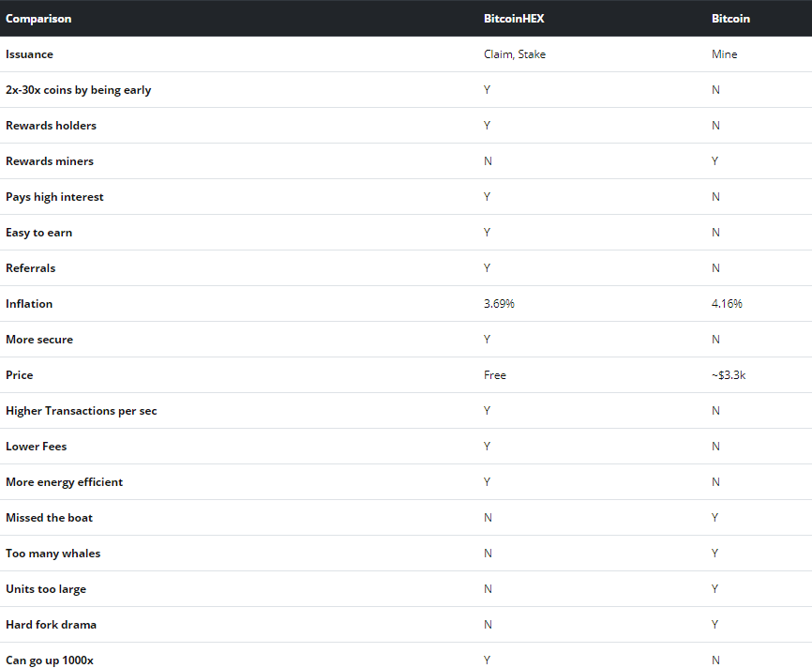Viewport: 812px width, 668px height.
Task: Select the 'Too many whales' label
Action: (53, 554)
